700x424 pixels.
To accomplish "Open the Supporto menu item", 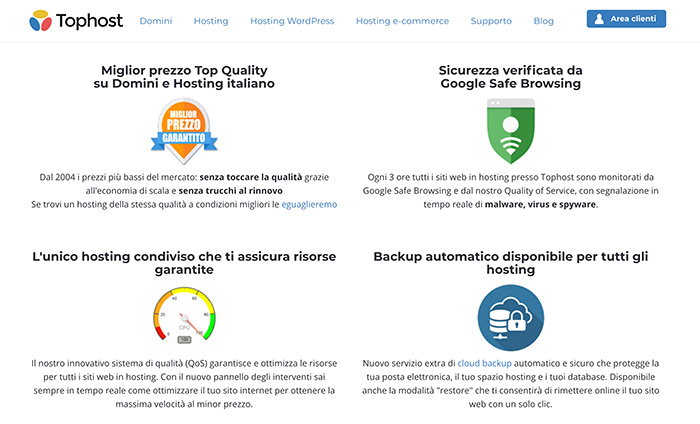I will (x=491, y=21).
